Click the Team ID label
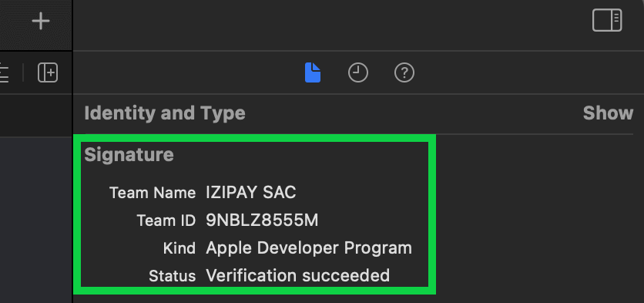644x303 pixels. coord(166,221)
